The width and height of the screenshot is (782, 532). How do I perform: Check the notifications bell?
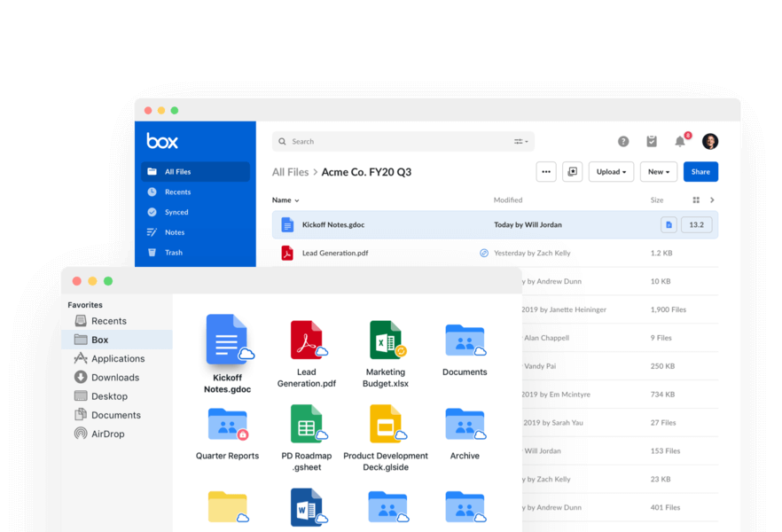point(680,142)
